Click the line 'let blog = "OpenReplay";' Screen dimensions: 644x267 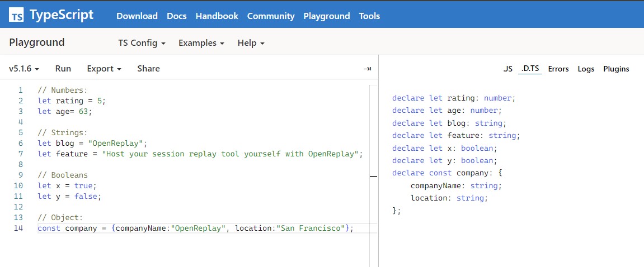tap(92, 143)
